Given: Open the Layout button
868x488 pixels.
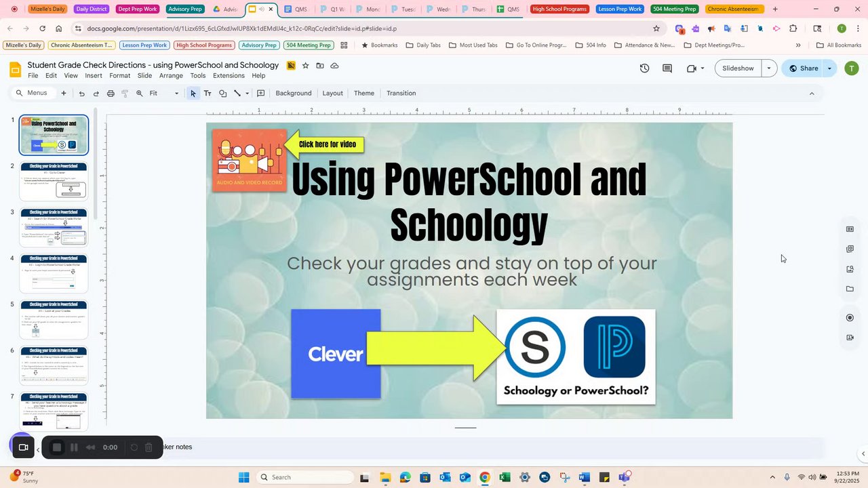Looking at the screenshot, I should pyautogui.click(x=332, y=94).
